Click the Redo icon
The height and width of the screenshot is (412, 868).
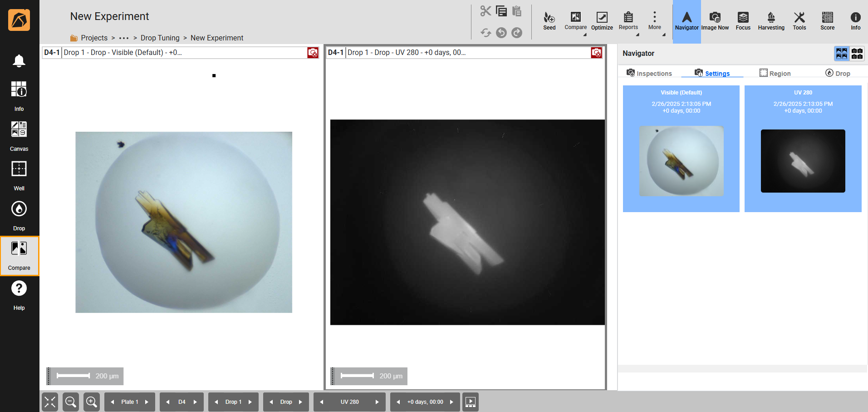click(517, 33)
